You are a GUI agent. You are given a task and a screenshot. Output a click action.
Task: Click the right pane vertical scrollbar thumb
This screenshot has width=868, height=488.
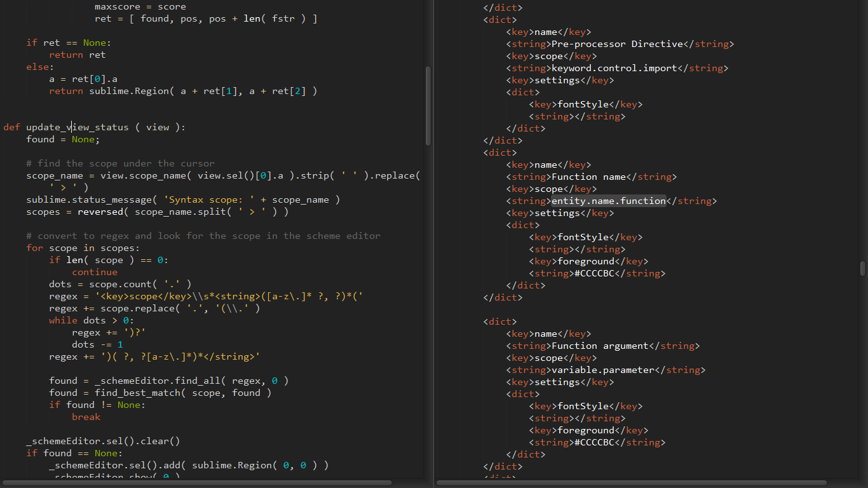(x=863, y=268)
